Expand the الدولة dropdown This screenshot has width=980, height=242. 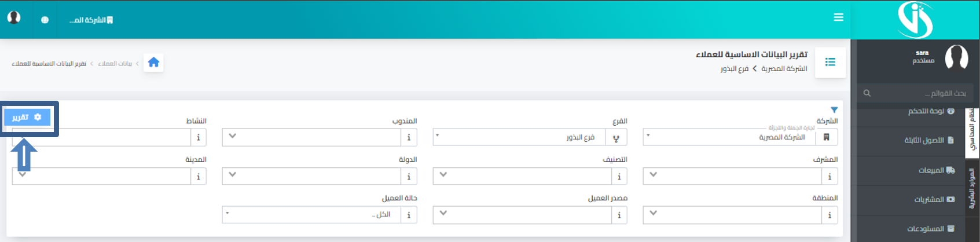(x=311, y=176)
